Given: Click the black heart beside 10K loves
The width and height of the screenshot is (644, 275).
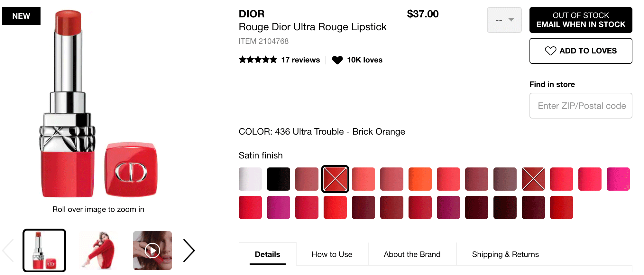Looking at the screenshot, I should click(337, 60).
